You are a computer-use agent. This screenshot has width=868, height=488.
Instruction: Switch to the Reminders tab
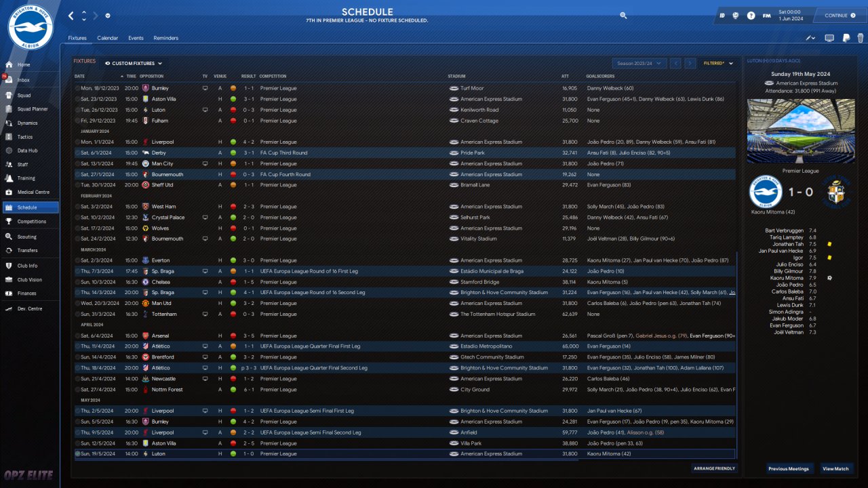[x=165, y=38]
